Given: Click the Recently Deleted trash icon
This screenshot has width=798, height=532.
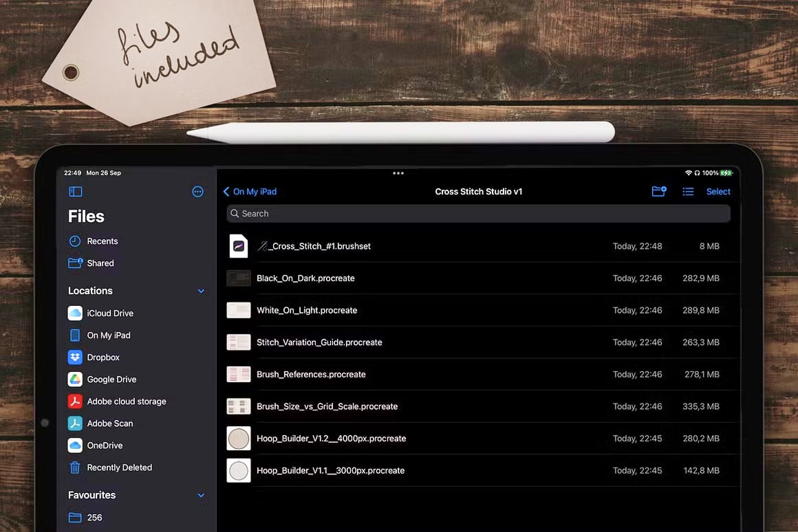Looking at the screenshot, I should tap(75, 467).
